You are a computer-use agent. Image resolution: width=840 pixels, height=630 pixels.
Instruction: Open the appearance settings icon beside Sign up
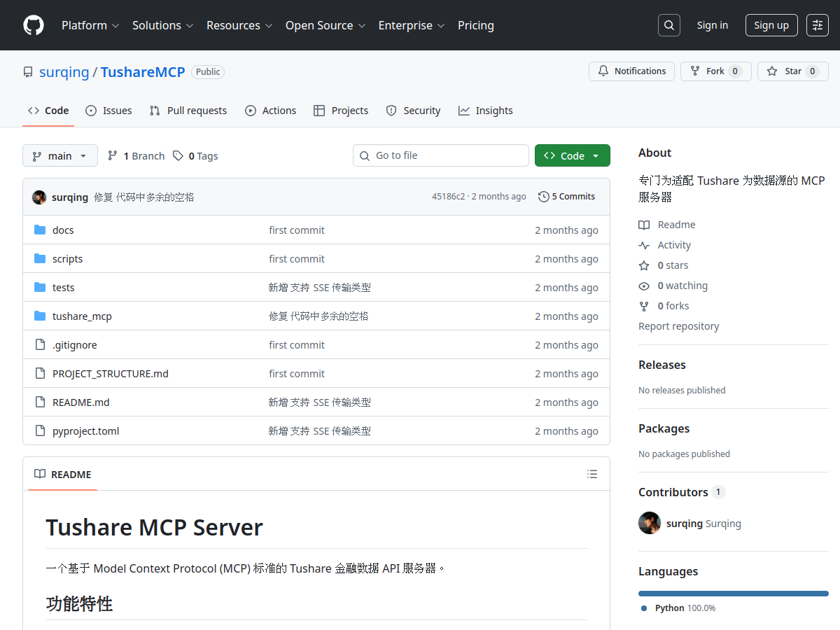click(x=817, y=25)
